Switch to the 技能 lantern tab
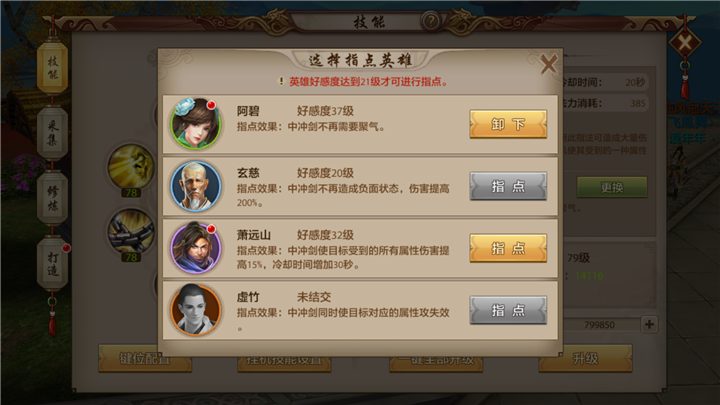 point(52,67)
